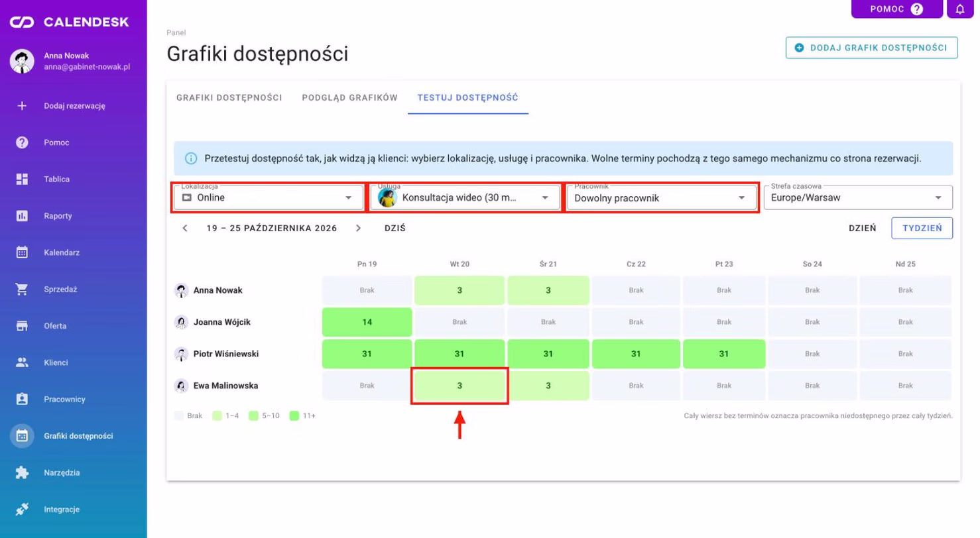Click the plus icon for Dodaj rezerwację
The height and width of the screenshot is (538, 980).
(x=22, y=105)
